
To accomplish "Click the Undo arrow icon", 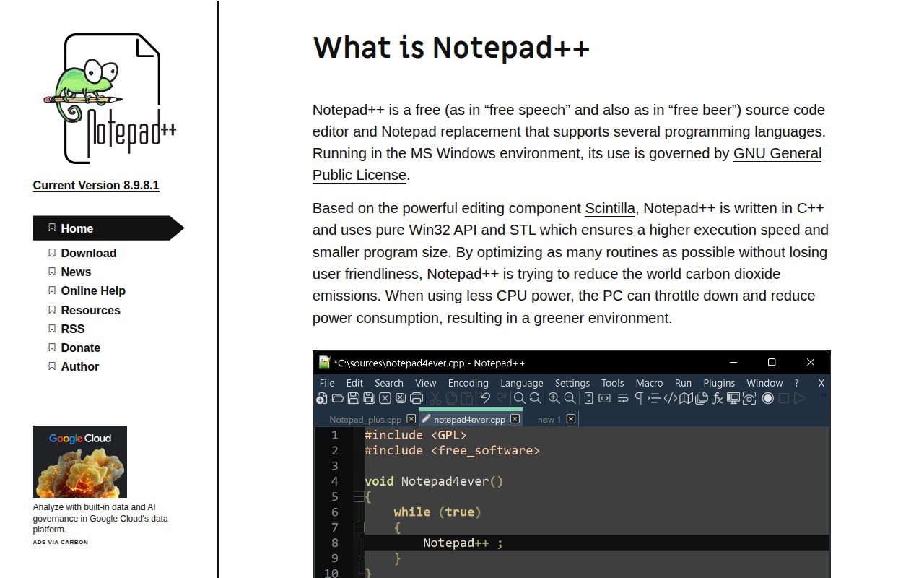I will click(x=485, y=397).
